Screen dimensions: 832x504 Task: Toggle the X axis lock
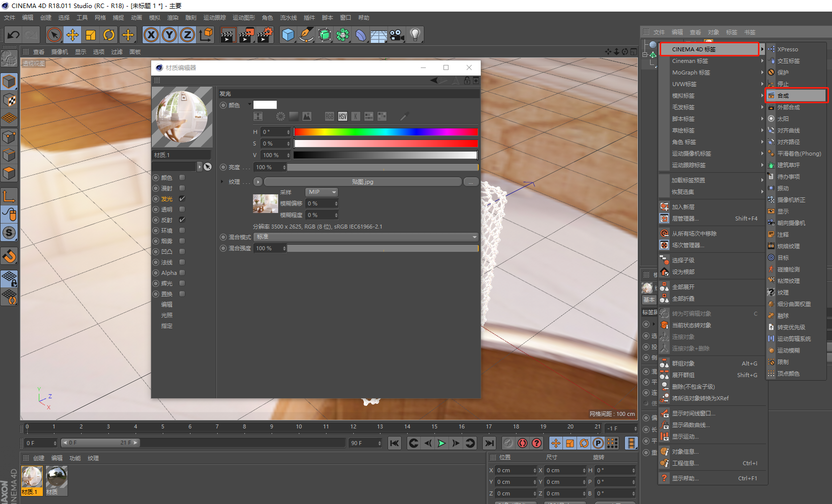click(151, 35)
